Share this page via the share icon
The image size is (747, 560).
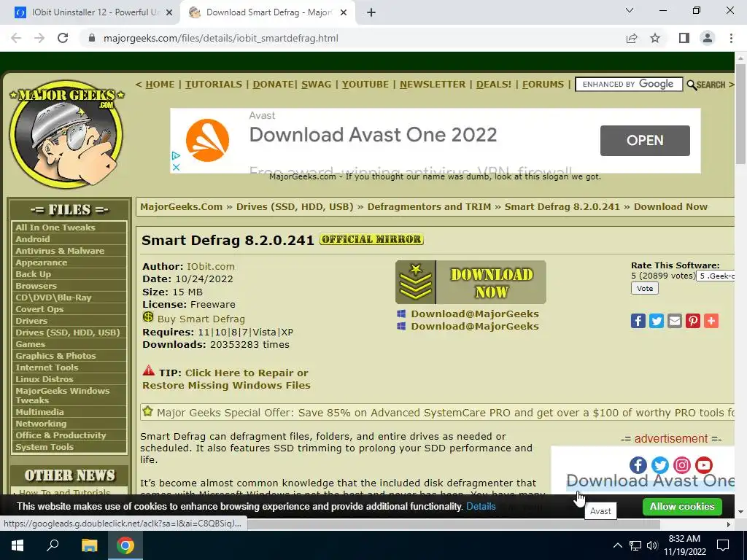click(x=632, y=38)
